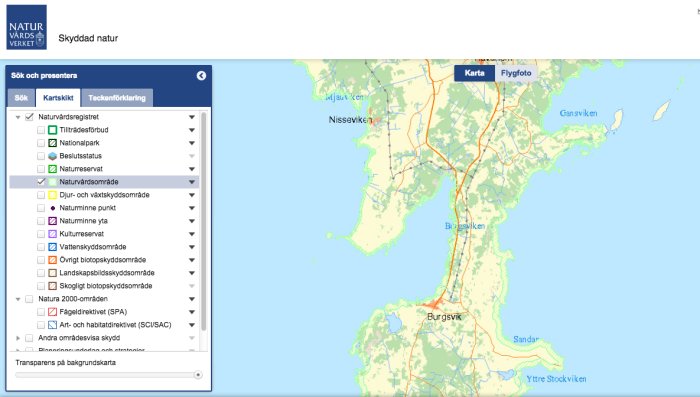Tick the Vattenskyddsområde checkbox

[x=41, y=247]
